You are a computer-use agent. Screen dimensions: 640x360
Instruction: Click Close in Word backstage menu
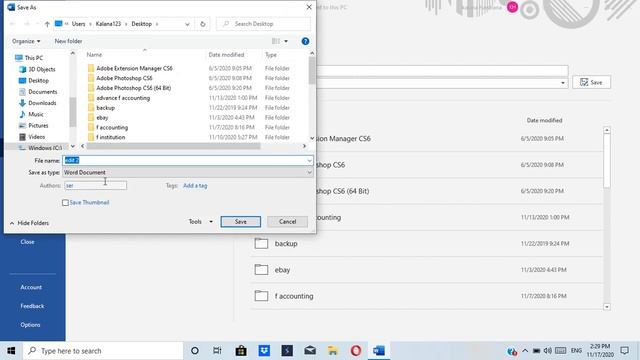tap(27, 242)
